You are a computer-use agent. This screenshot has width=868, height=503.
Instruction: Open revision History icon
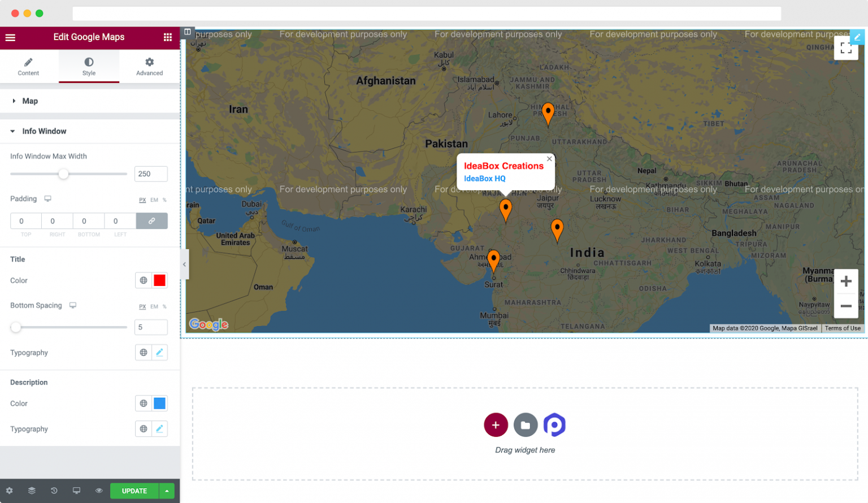pyautogui.click(x=54, y=491)
